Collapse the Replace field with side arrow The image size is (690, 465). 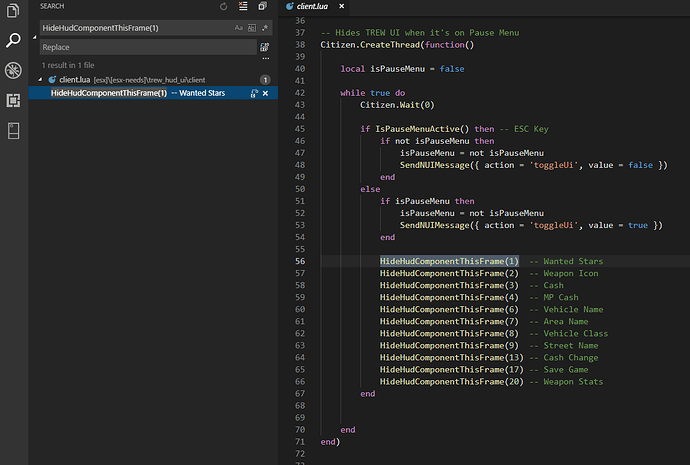point(34,37)
